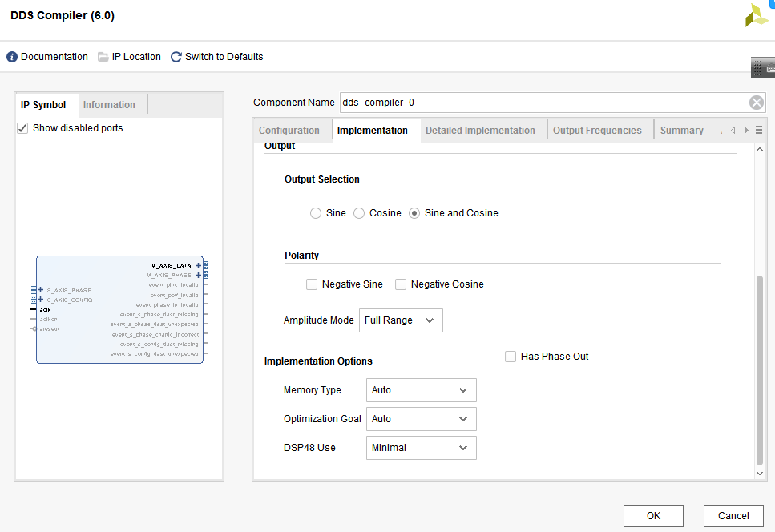Viewport: 775px width, 532px height.
Task: Expand the M_AXIS_DATA port plus icon
Action: pyautogui.click(x=198, y=266)
